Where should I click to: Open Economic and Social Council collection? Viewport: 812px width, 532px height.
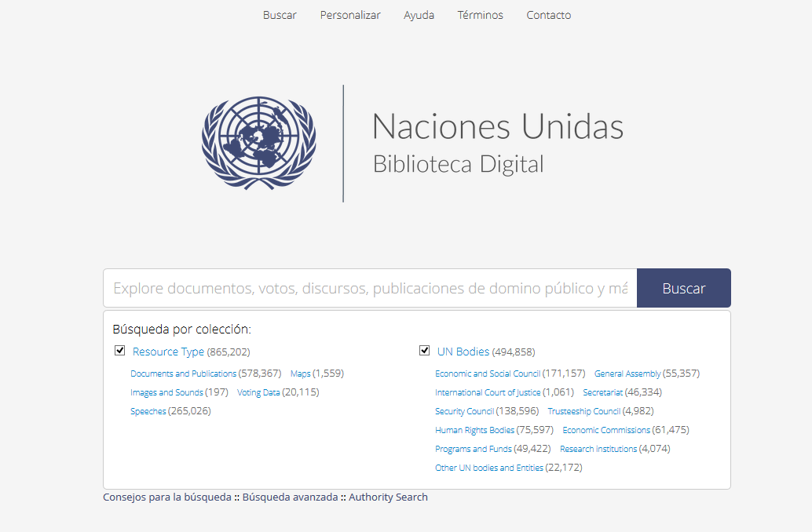[x=488, y=373]
